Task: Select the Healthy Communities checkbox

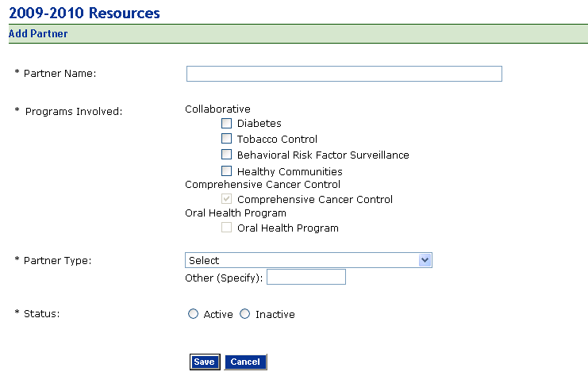Action: (x=227, y=171)
